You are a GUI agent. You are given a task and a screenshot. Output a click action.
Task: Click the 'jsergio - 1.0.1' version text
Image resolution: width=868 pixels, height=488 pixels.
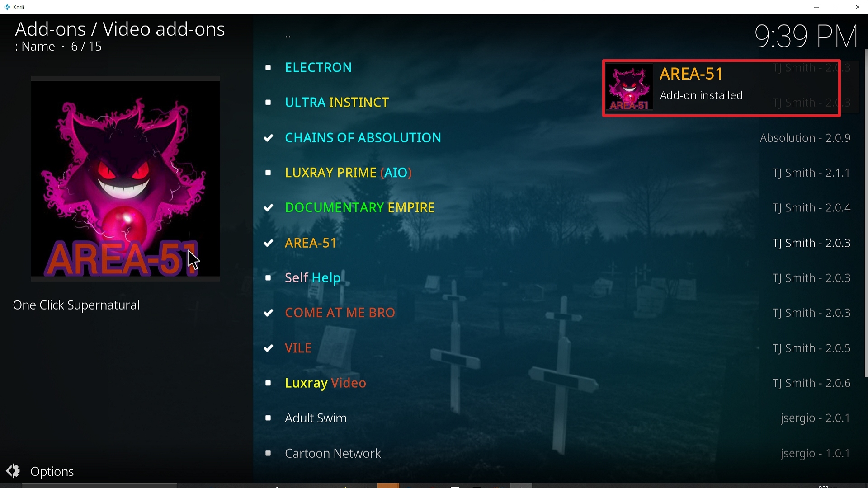(816, 453)
